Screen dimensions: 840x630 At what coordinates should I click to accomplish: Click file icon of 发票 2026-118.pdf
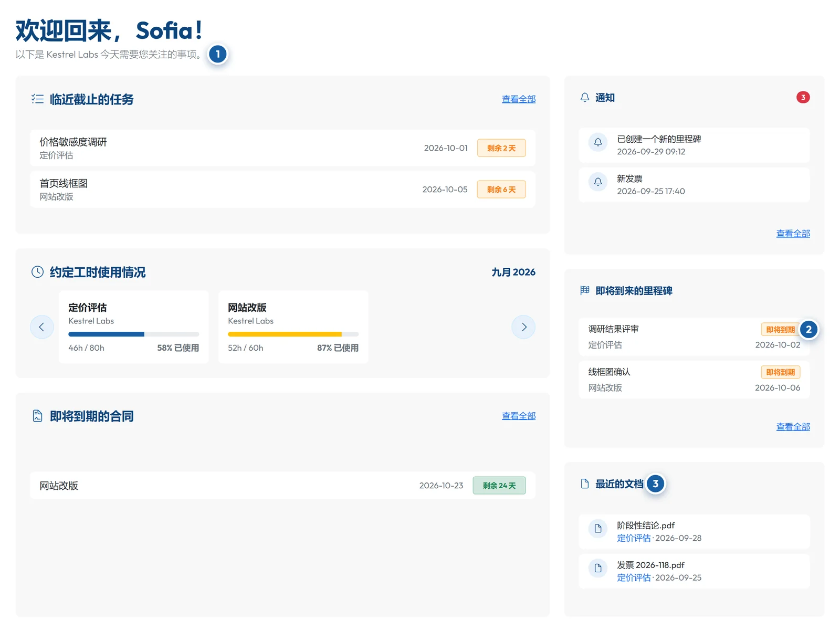click(x=598, y=568)
